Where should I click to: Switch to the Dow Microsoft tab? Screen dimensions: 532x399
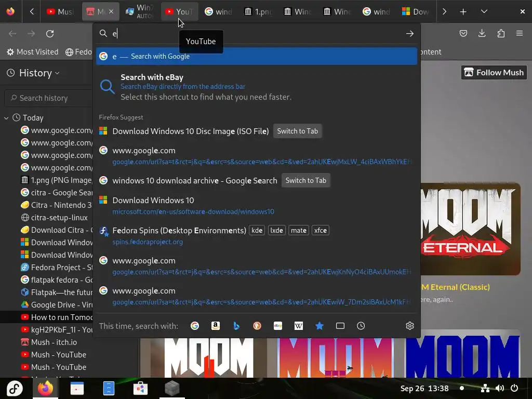(x=416, y=12)
